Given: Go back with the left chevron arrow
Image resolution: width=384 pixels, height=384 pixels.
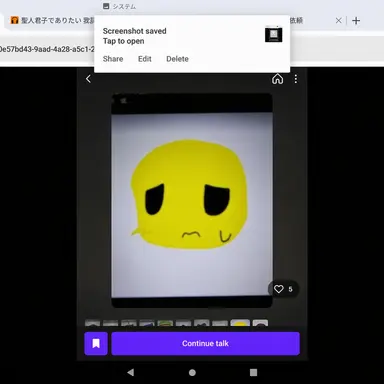Looking at the screenshot, I should click(x=88, y=79).
